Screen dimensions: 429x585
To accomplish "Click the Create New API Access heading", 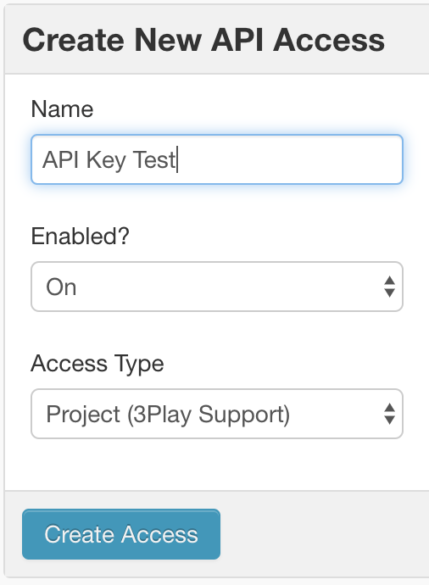I will click(204, 40).
